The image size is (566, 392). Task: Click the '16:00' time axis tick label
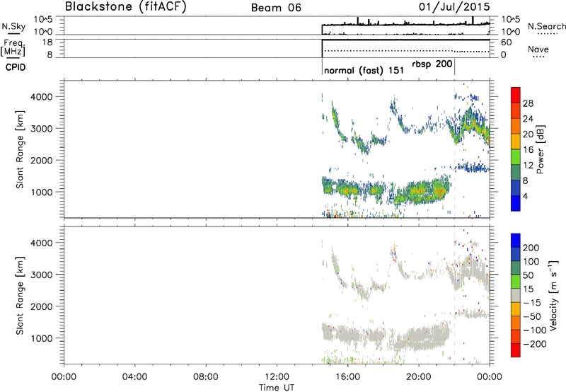(x=347, y=377)
